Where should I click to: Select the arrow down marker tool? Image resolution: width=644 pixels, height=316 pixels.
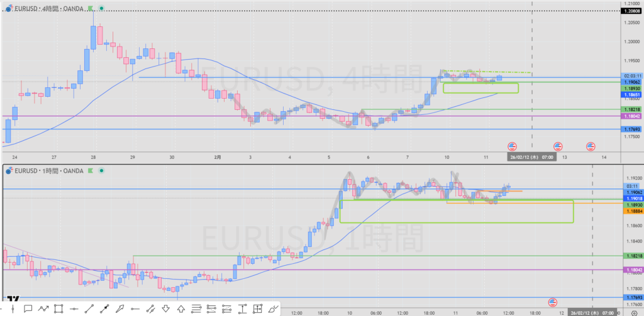165,308
